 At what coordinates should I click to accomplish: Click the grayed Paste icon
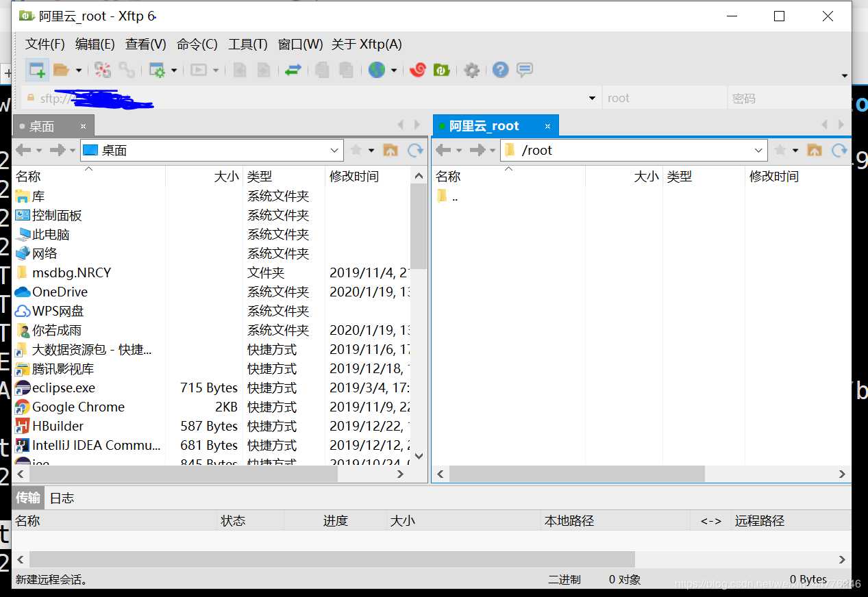click(x=346, y=69)
